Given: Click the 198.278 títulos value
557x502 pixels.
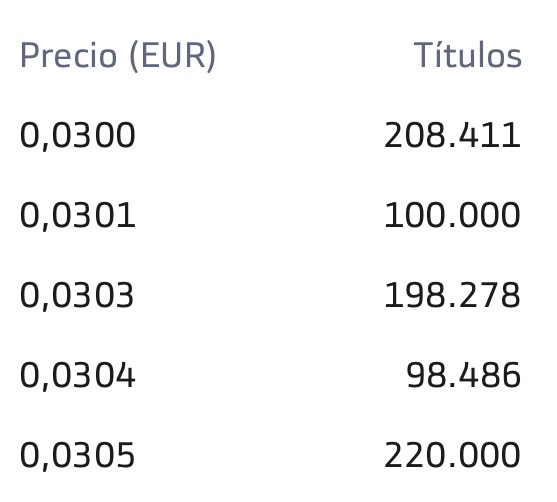Looking at the screenshot, I should tap(453, 295).
